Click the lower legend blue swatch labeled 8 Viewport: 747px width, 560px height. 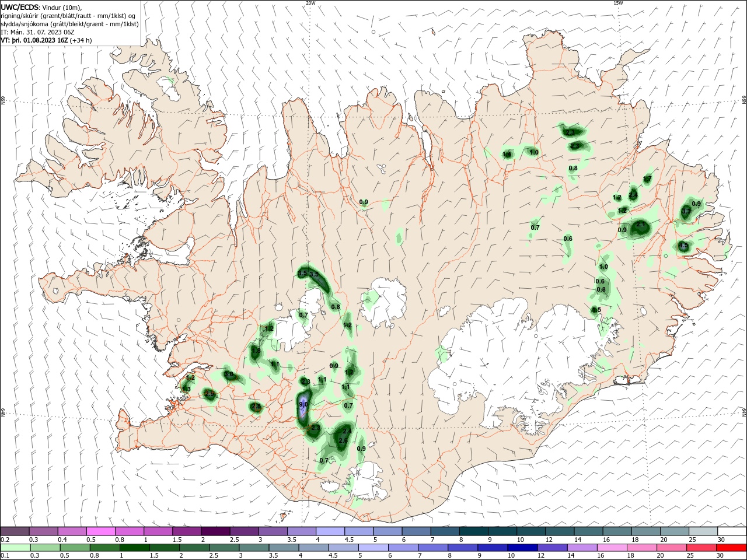tap(463, 548)
